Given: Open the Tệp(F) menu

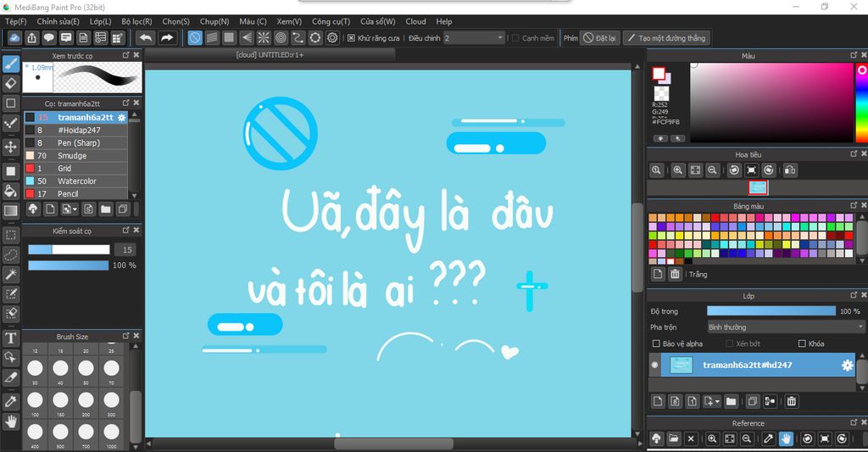Looking at the screenshot, I should click(x=15, y=21).
